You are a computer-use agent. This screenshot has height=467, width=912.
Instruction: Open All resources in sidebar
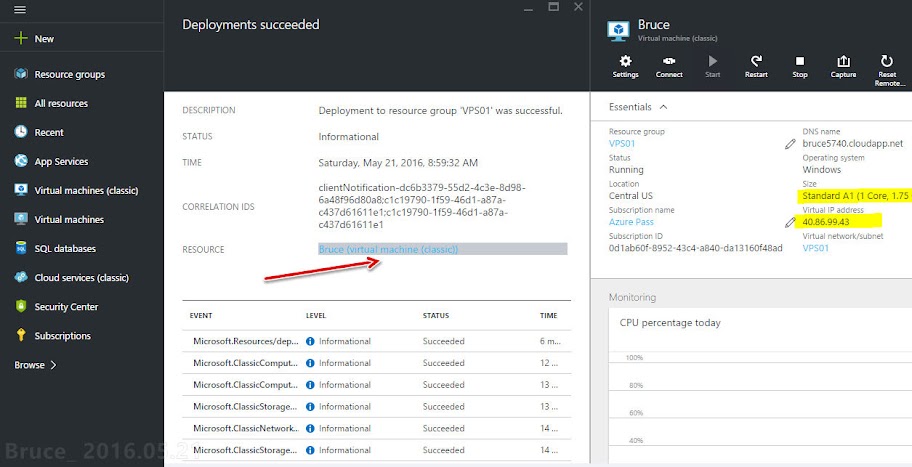61,104
